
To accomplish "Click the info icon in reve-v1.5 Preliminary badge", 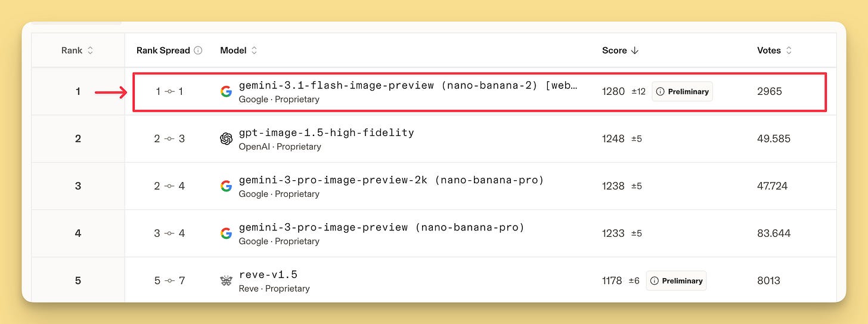I will coord(654,281).
